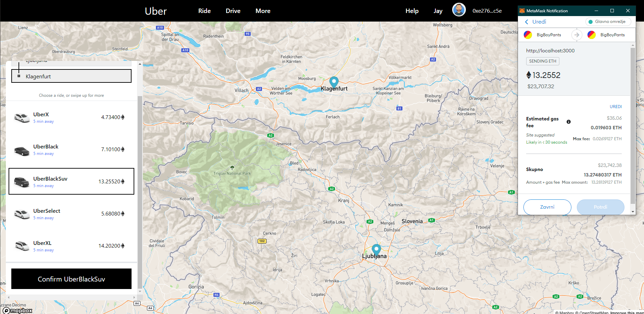Click the Zavrni reject button

click(547, 207)
